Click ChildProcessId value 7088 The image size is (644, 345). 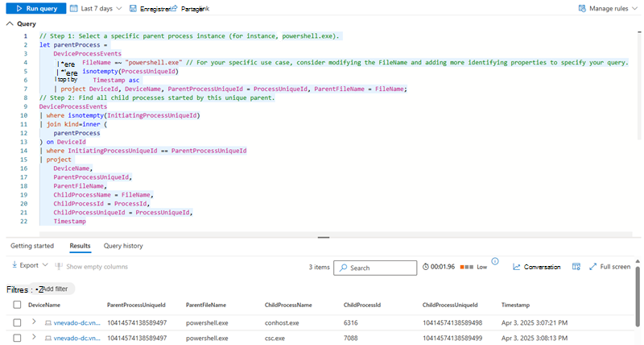pos(351,338)
